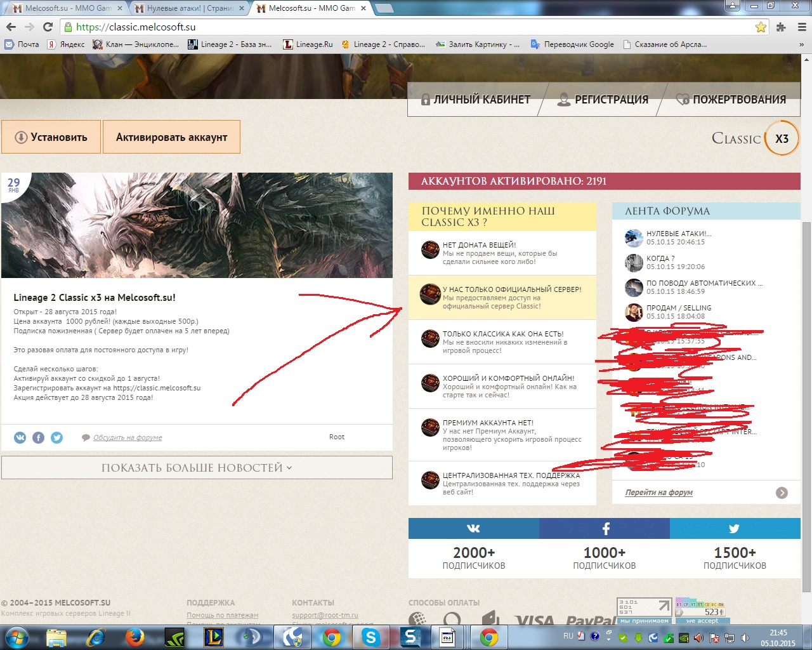Open the dragon news banner image
The height and width of the screenshot is (650, 812).
pos(197,225)
